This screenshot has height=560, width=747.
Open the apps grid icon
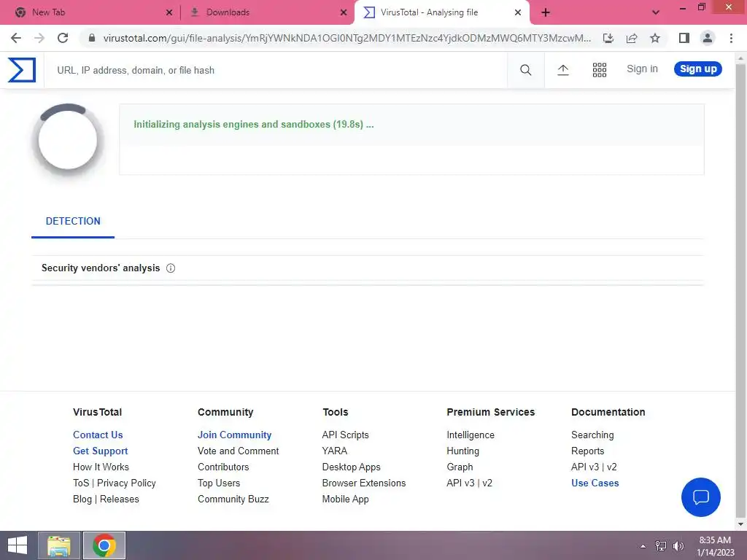pyautogui.click(x=600, y=70)
